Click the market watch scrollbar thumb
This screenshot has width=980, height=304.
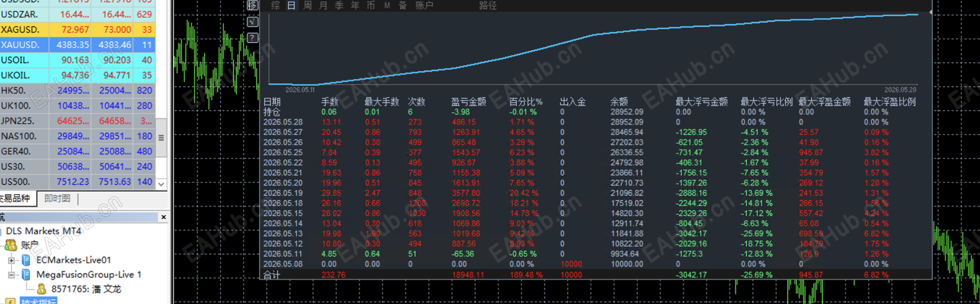161,138
